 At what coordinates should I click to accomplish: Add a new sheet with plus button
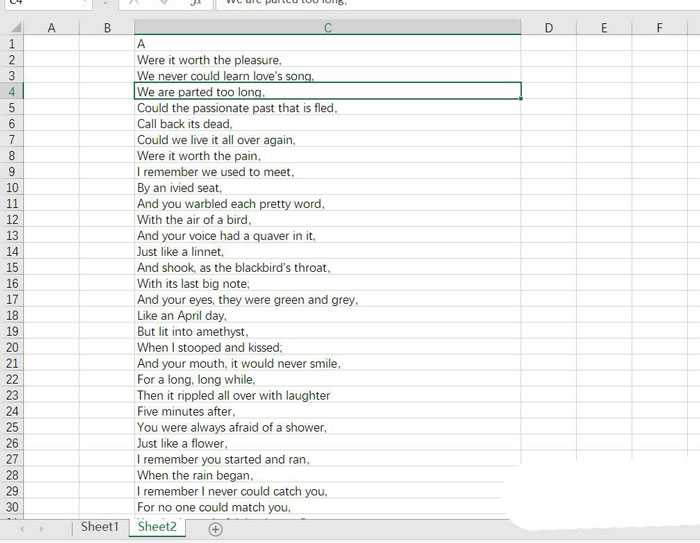pyautogui.click(x=215, y=529)
